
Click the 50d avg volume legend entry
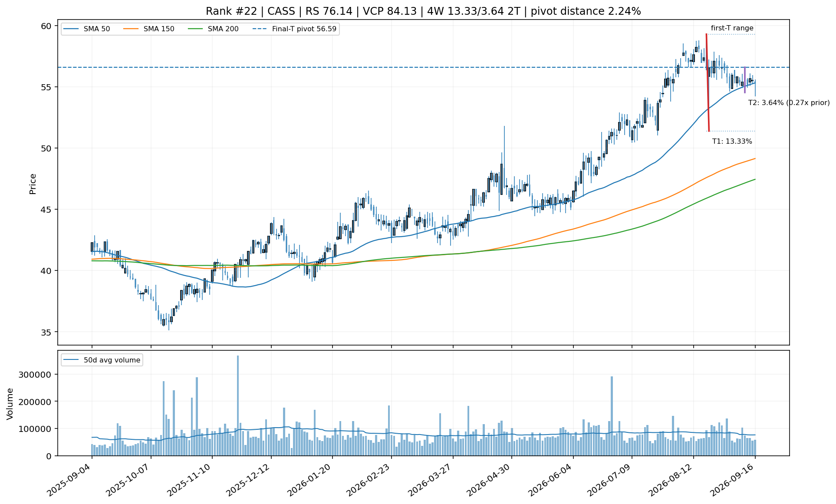coord(102,360)
